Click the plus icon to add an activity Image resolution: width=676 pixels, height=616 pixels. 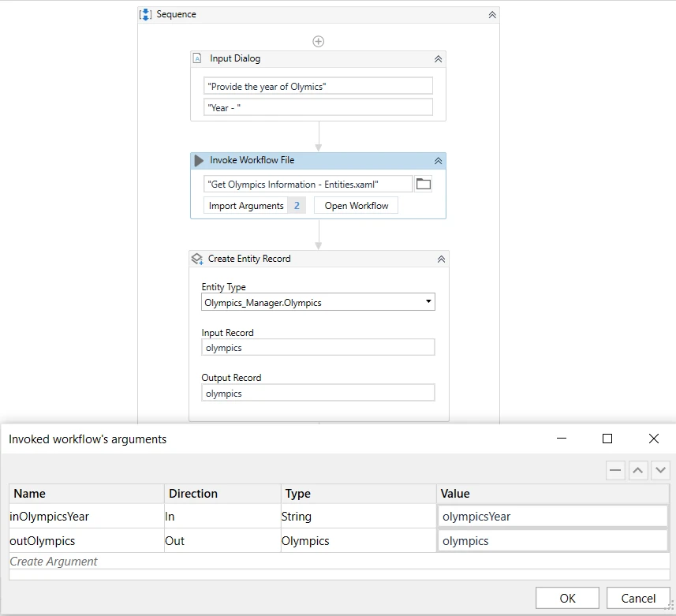click(x=318, y=41)
